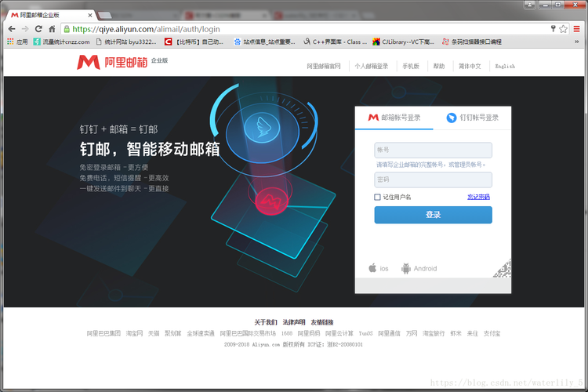
Task: Bookmark this page with the star icon
Action: point(563,29)
